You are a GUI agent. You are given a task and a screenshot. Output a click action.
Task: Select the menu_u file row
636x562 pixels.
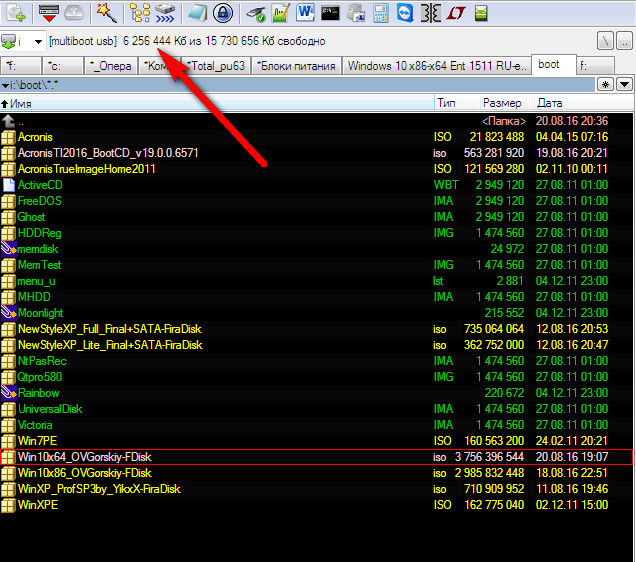[316, 281]
